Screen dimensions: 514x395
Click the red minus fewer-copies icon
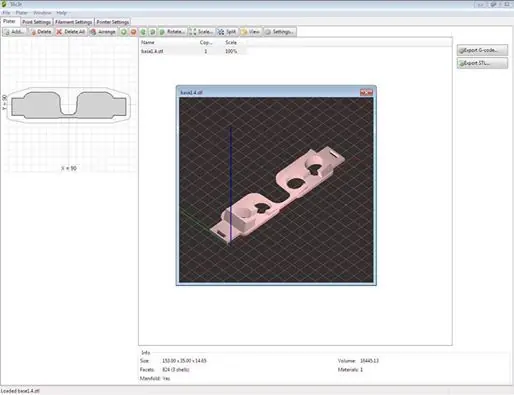click(133, 32)
